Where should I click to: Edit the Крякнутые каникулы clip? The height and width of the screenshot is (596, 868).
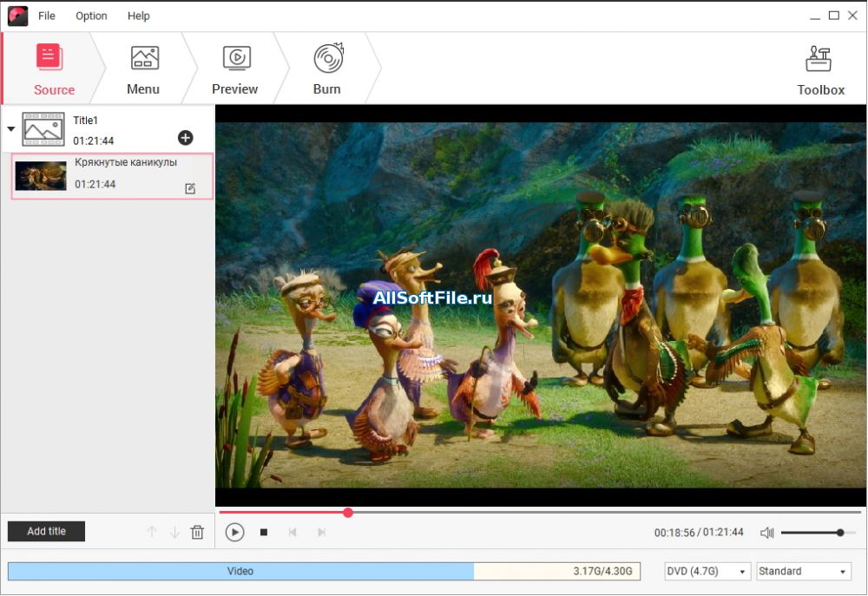click(x=190, y=189)
